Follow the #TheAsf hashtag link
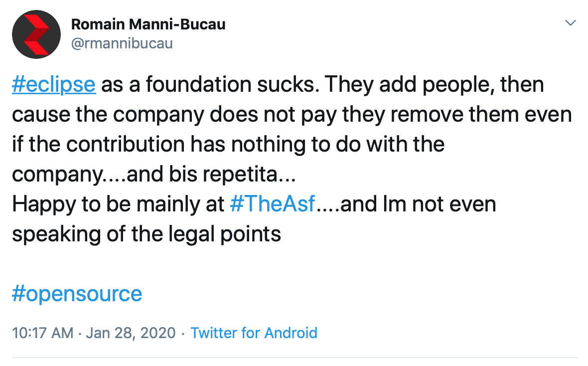The height and width of the screenshot is (366, 588). pyautogui.click(x=273, y=204)
